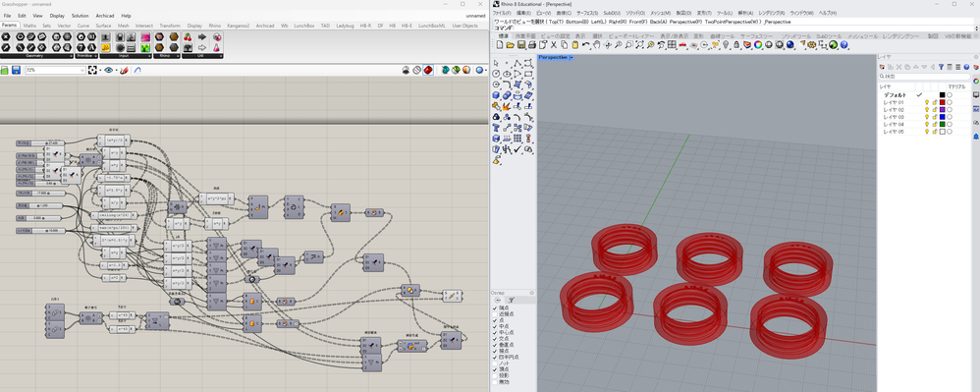
Task: Click Right(R) command line option
Action: click(618, 22)
